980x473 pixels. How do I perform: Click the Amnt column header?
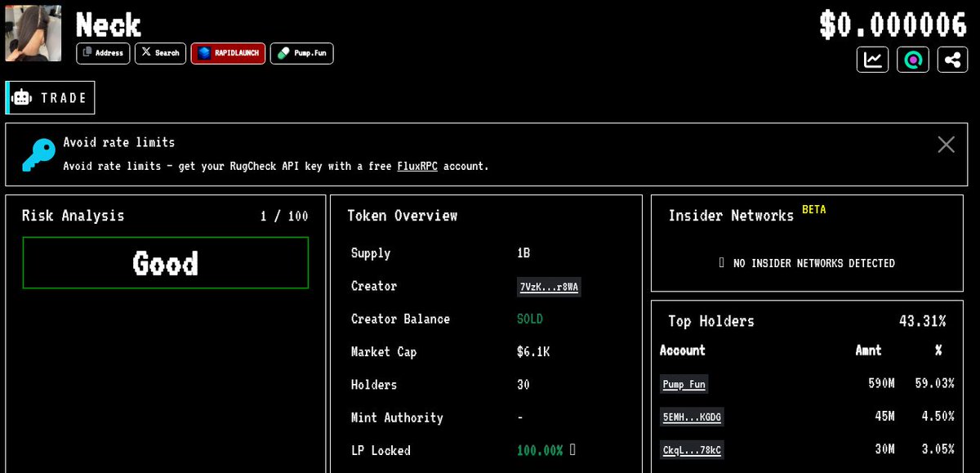[x=868, y=350]
